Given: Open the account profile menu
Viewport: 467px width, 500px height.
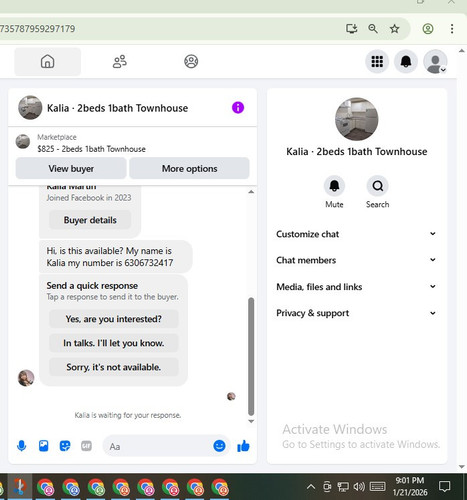Looking at the screenshot, I should pos(435,62).
